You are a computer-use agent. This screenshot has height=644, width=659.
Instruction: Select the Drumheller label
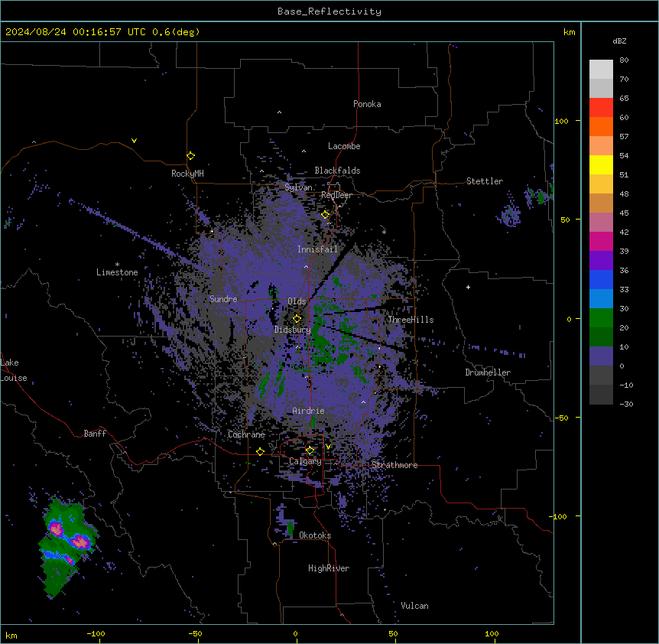[x=488, y=372]
